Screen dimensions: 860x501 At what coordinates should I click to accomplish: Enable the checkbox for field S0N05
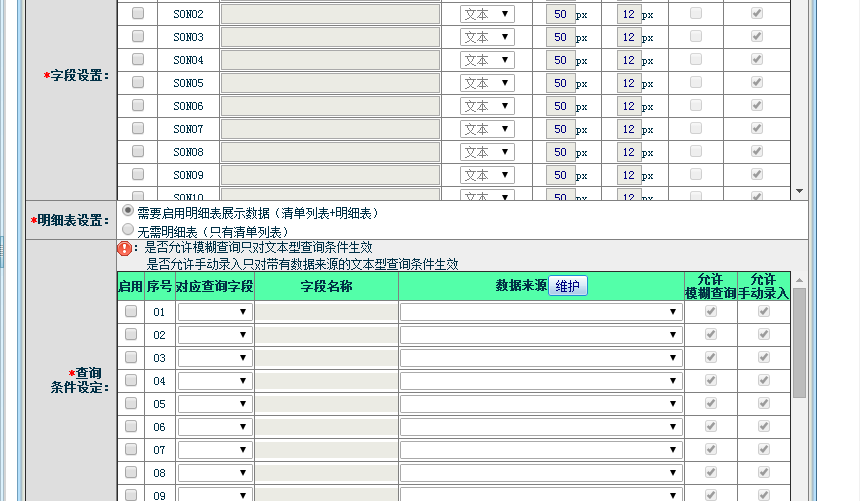click(138, 83)
